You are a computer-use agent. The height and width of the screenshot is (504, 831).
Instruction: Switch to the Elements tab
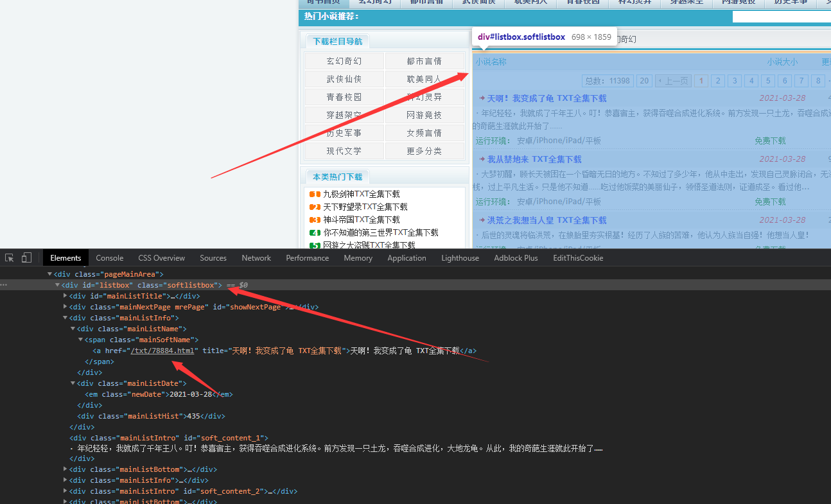[66, 257]
